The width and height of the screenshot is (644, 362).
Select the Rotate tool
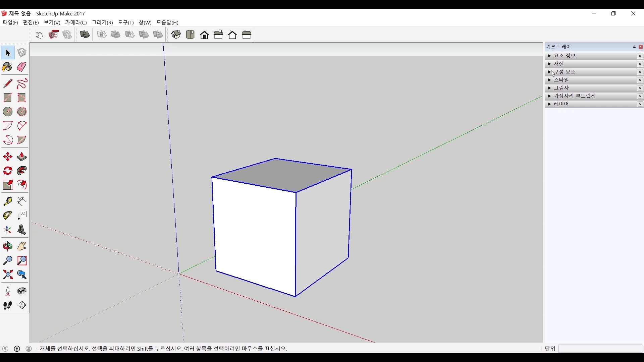[x=7, y=171]
